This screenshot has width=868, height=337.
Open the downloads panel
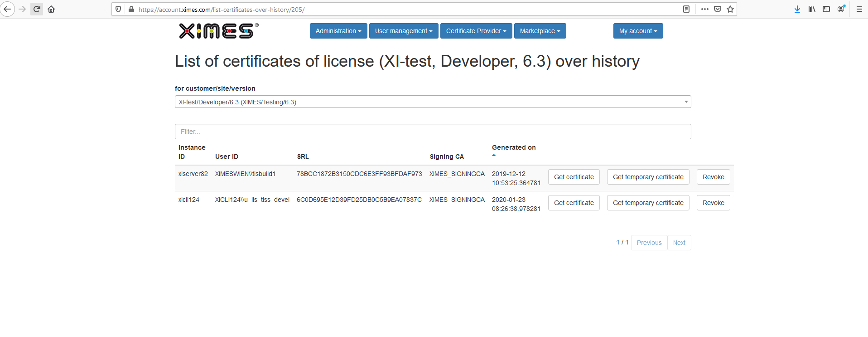point(797,9)
